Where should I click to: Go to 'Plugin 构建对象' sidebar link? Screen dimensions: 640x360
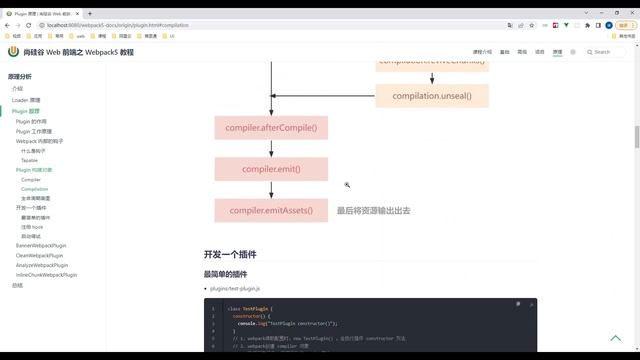(x=34, y=170)
